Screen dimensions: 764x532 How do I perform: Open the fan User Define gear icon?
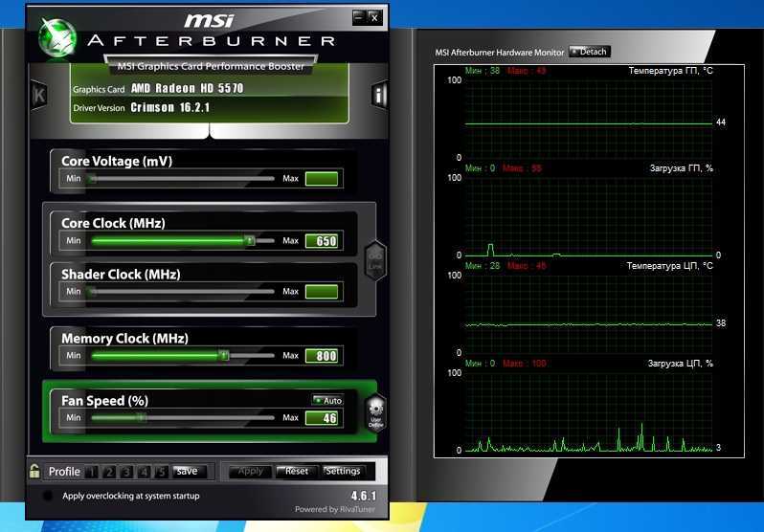pos(375,413)
